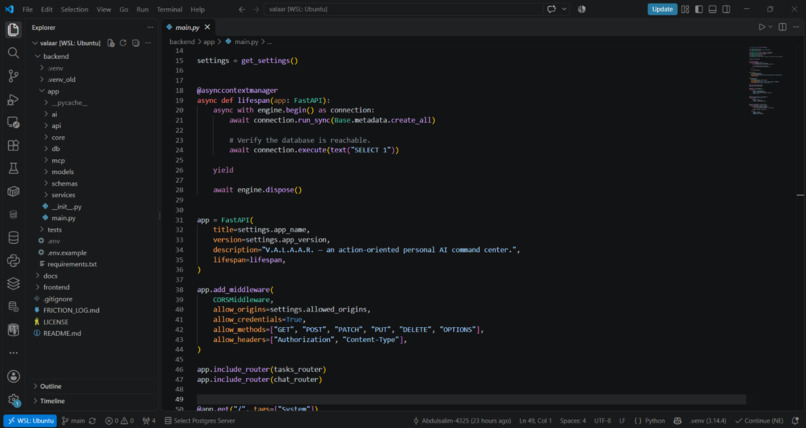Image resolution: width=806 pixels, height=428 pixels.
Task: Split the editor to the right
Action: click(x=782, y=27)
